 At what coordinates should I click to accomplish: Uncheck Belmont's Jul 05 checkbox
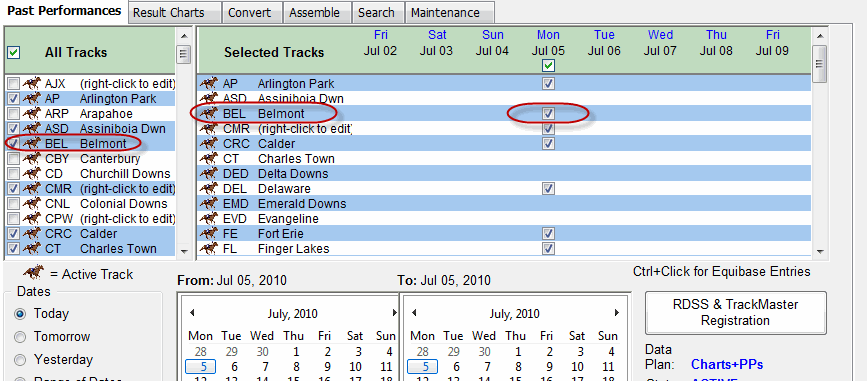(x=548, y=114)
